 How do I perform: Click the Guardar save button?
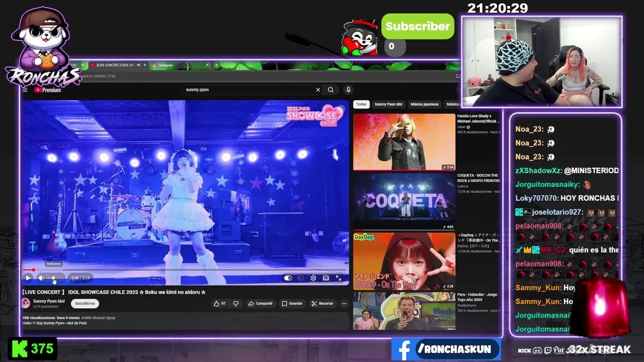click(x=292, y=303)
